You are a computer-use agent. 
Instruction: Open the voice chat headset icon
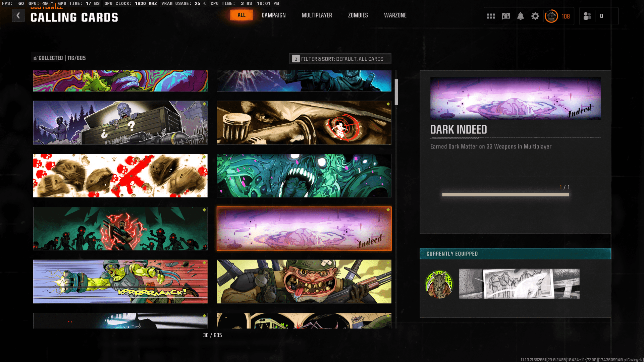click(506, 16)
